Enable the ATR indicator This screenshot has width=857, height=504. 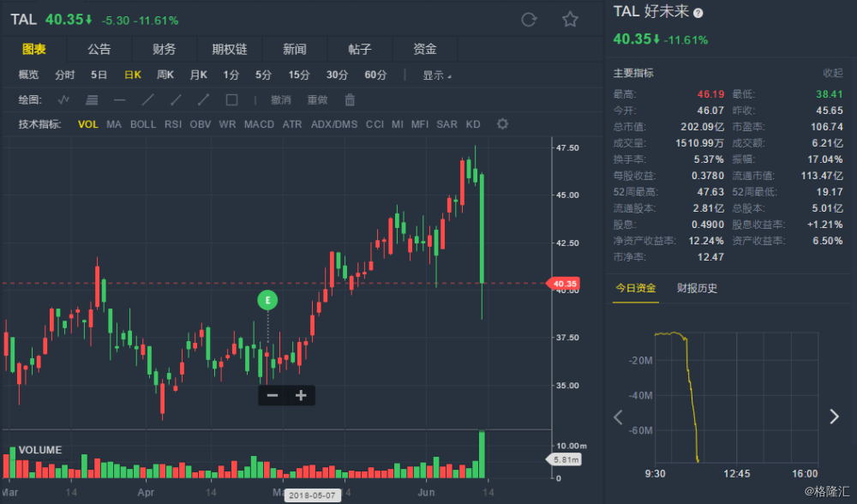point(292,124)
